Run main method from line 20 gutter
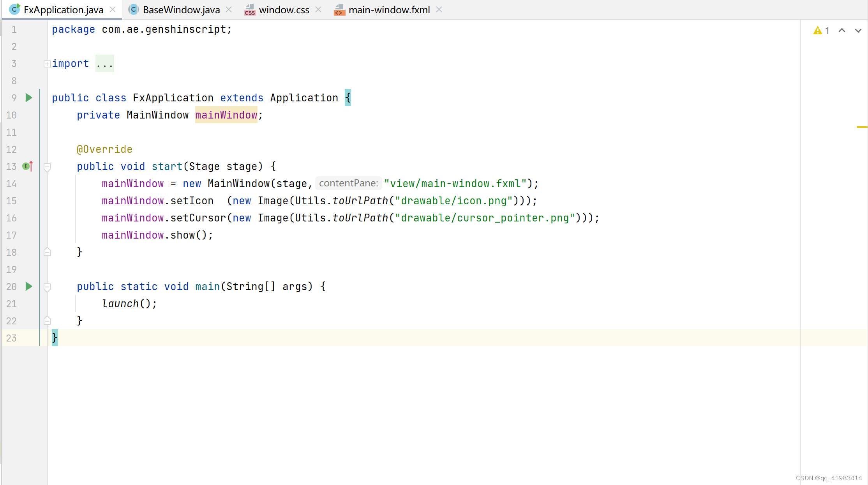 click(28, 286)
